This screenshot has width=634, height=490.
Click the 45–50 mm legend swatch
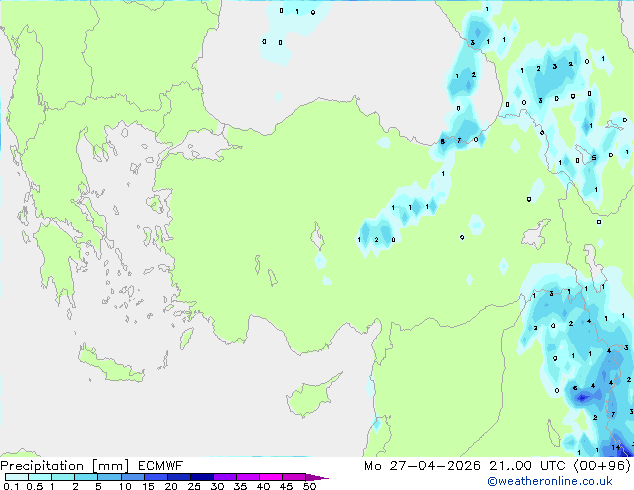click(x=294, y=477)
